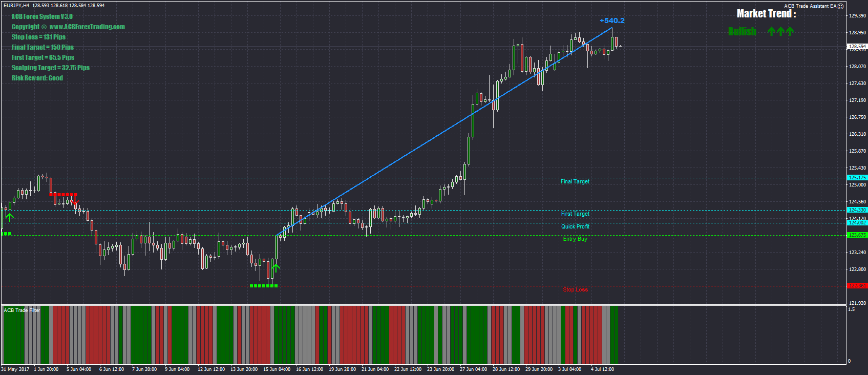Screen dimensions: 868x375
Task: Click the EURJPY,H4 symbol header text
Action: pyautogui.click(x=16, y=6)
